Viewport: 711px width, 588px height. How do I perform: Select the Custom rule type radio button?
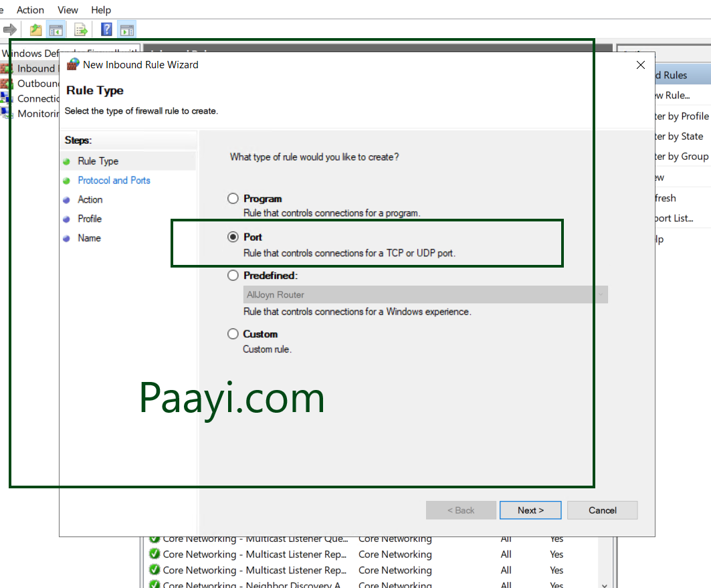[233, 334]
